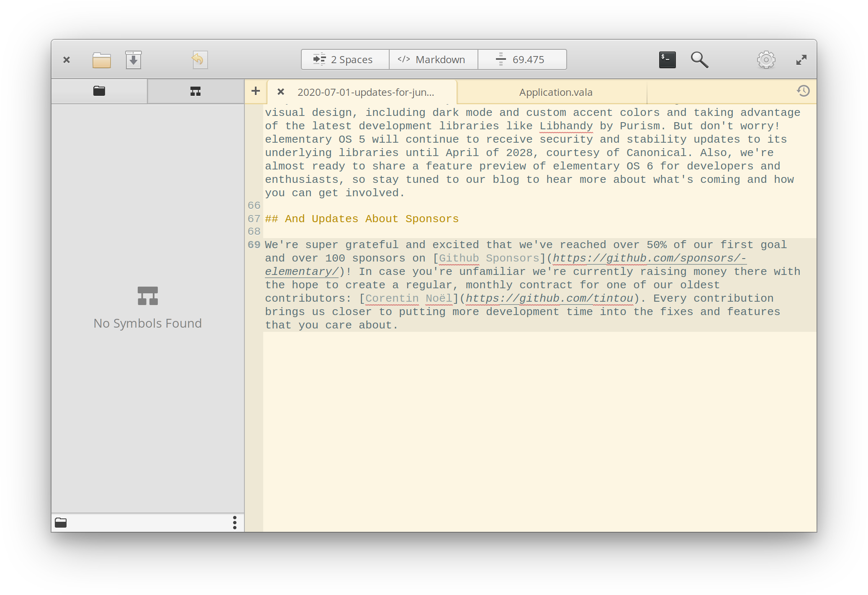Click the symbol list panel icon
868x595 pixels.
coord(195,92)
